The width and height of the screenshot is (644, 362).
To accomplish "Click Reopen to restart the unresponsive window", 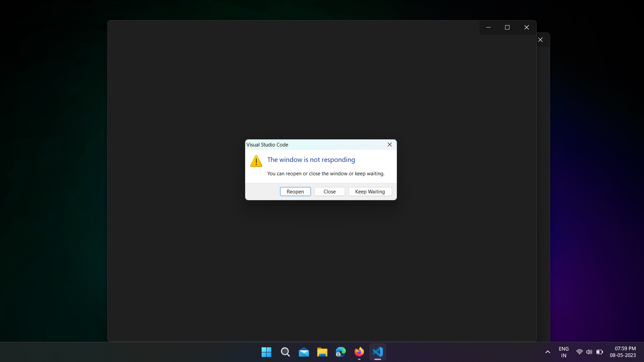I will point(295,191).
